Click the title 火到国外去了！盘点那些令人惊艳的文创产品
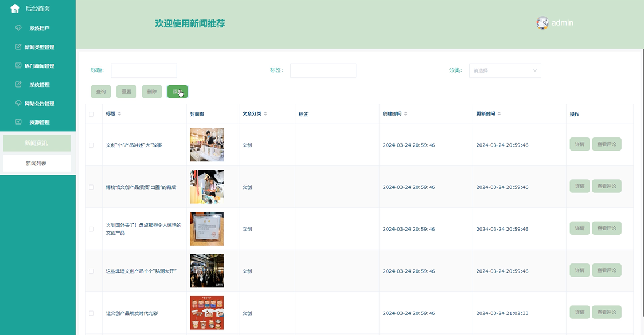The image size is (644, 335). 143,229
